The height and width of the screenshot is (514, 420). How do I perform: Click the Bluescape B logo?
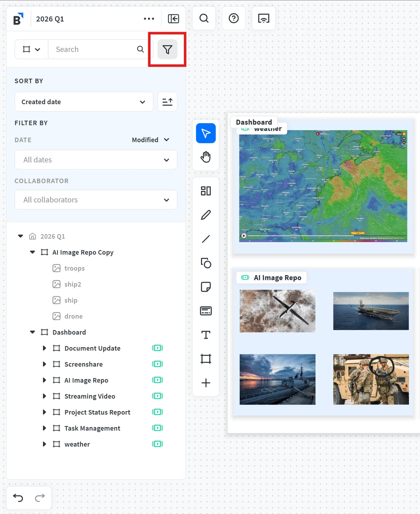coord(18,19)
